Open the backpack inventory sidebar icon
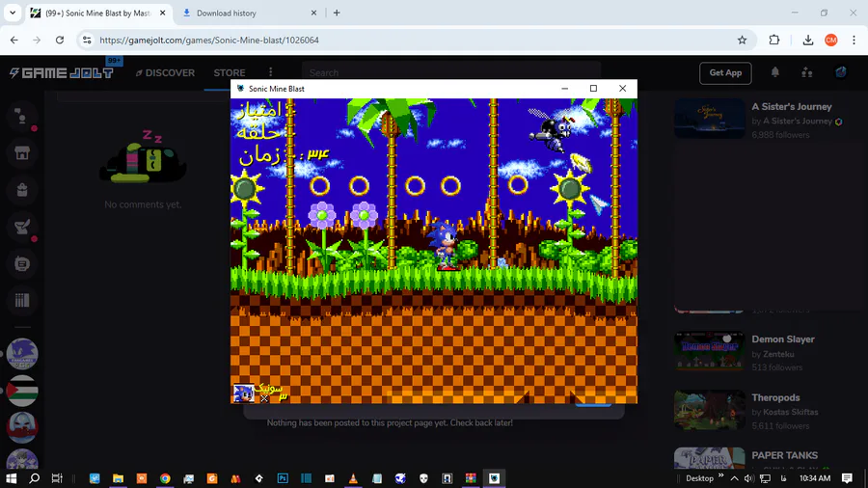The image size is (868, 488). tap(22, 190)
